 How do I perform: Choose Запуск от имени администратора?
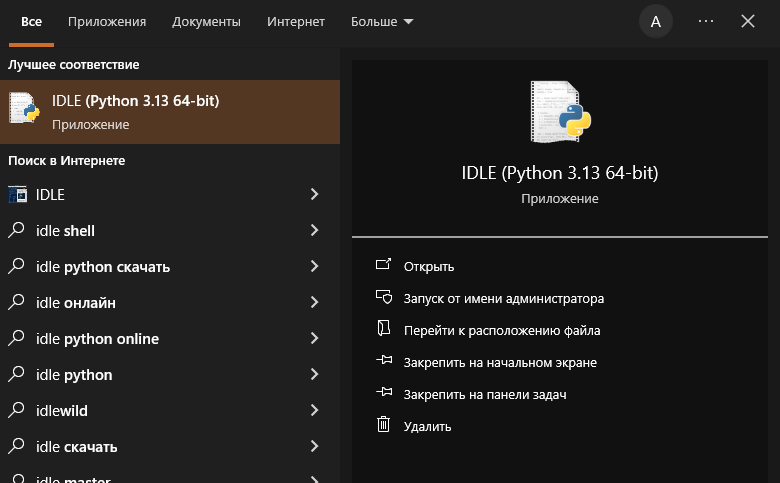coord(504,298)
